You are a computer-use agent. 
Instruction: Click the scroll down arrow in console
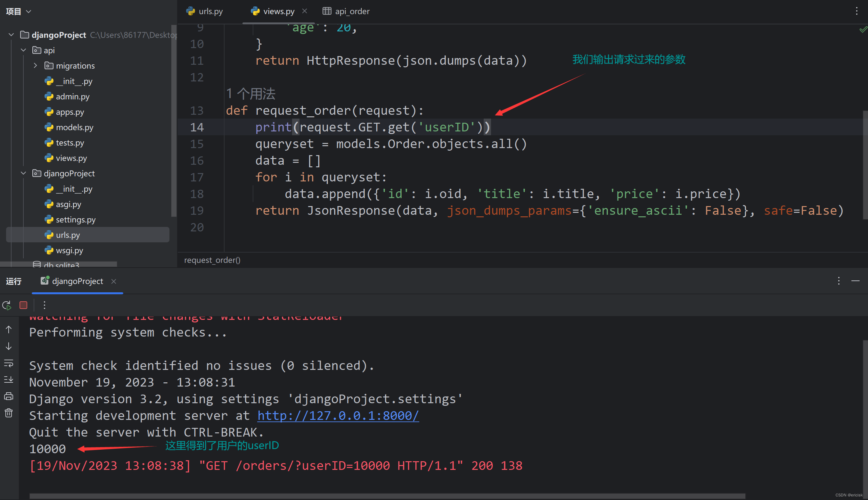tap(9, 346)
